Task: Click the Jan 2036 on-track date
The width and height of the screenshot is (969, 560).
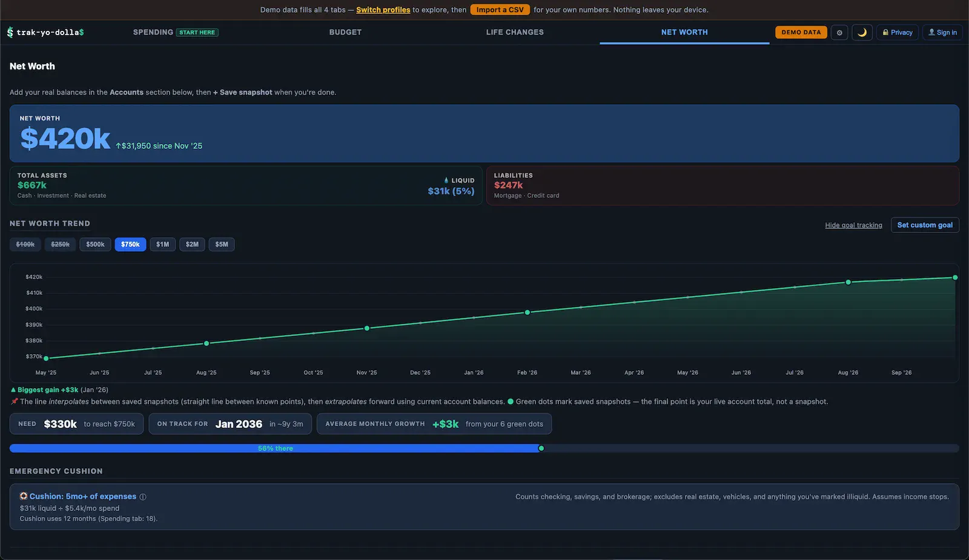Action: tap(239, 424)
